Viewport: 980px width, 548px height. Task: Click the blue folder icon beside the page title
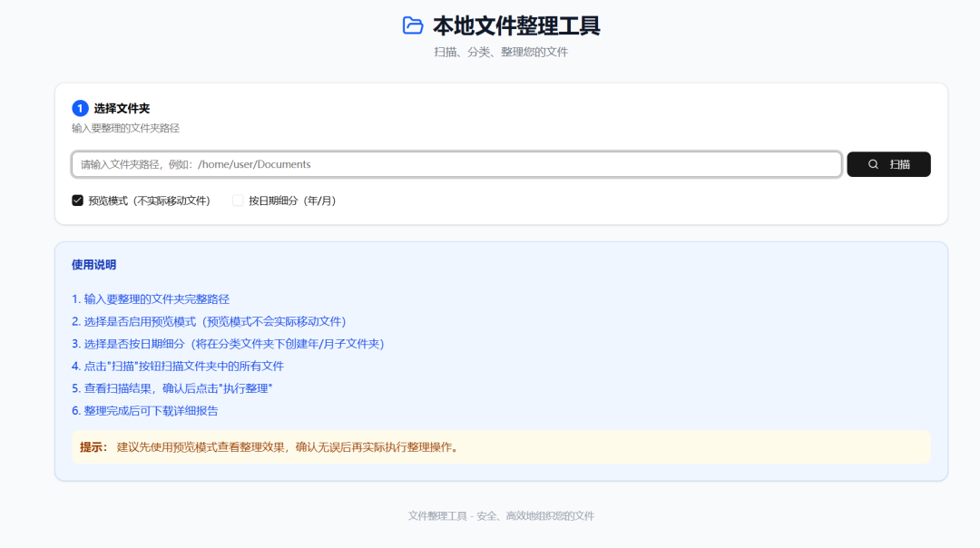pyautogui.click(x=413, y=26)
